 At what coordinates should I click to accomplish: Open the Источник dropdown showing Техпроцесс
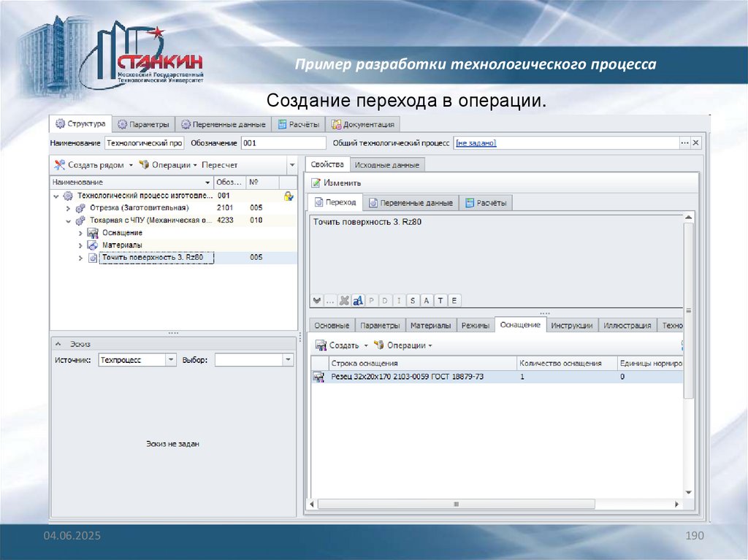[171, 360]
